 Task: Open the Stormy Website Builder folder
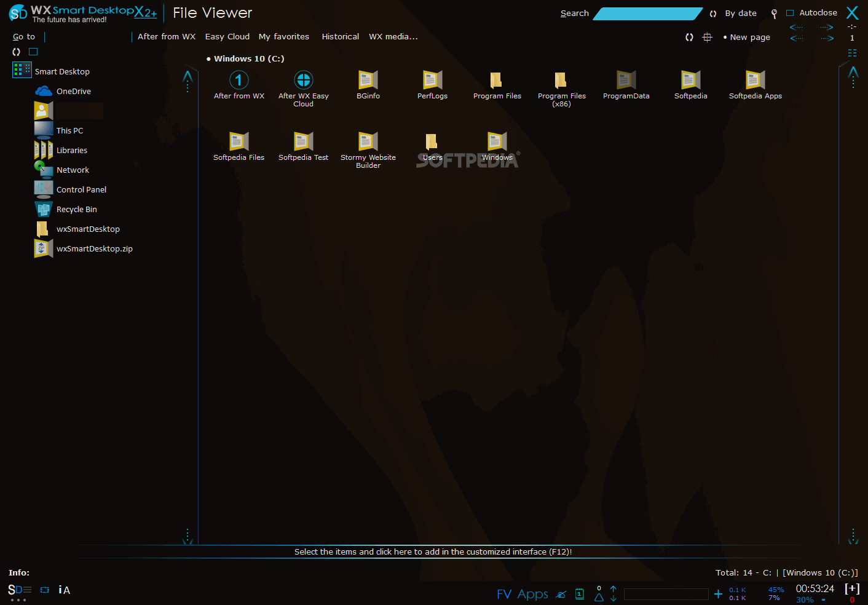point(368,141)
